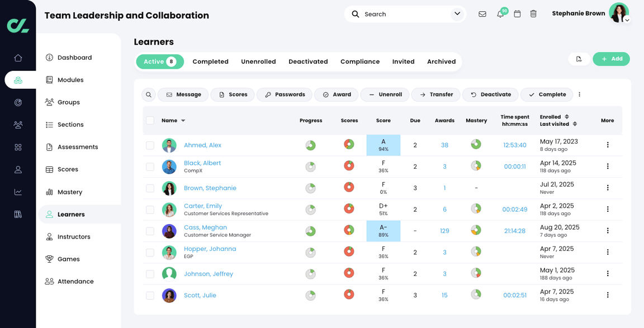Click Cass, Meghan's progress donut chart
Image resolution: width=644 pixels, height=328 pixels.
(x=311, y=230)
